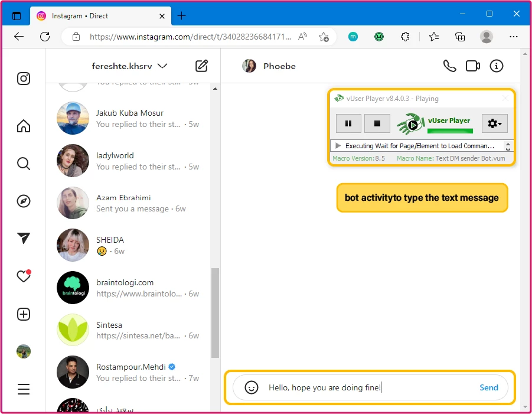Open Explore compass icon
532x414 pixels.
[24, 201]
